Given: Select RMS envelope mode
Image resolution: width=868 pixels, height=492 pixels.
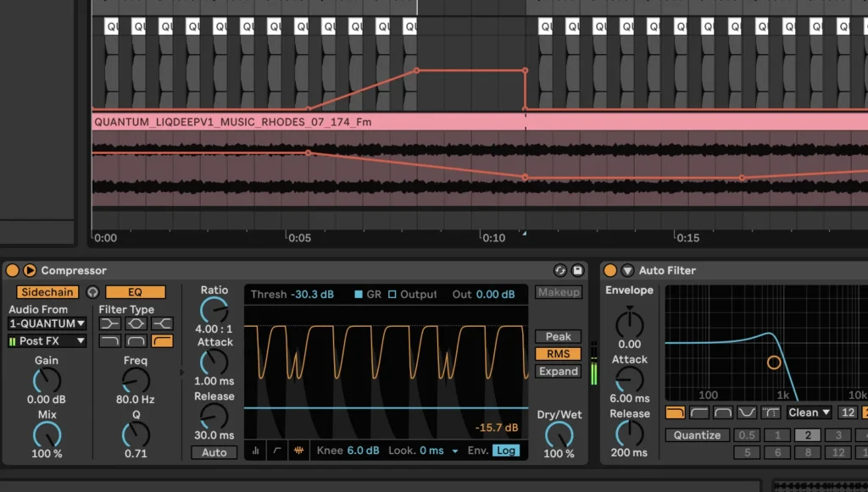Looking at the screenshot, I should click(x=558, y=354).
